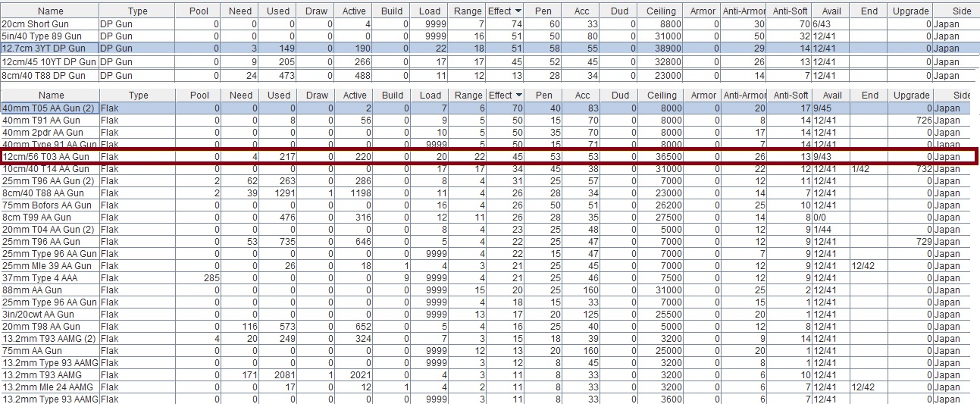The height and width of the screenshot is (404, 980).
Task: Click the Pool header in the Flak table
Action: pos(199,96)
